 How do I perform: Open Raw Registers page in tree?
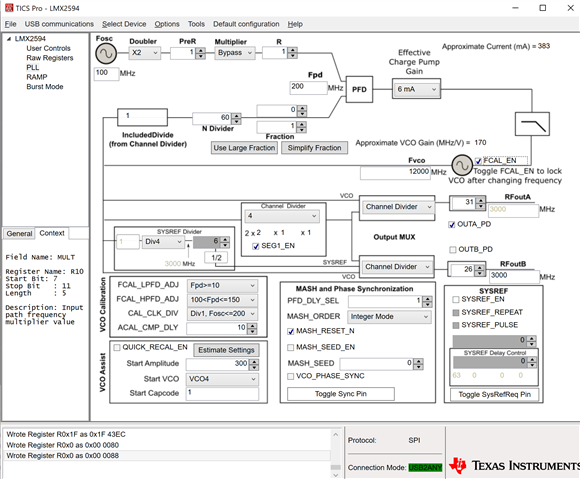[50, 58]
